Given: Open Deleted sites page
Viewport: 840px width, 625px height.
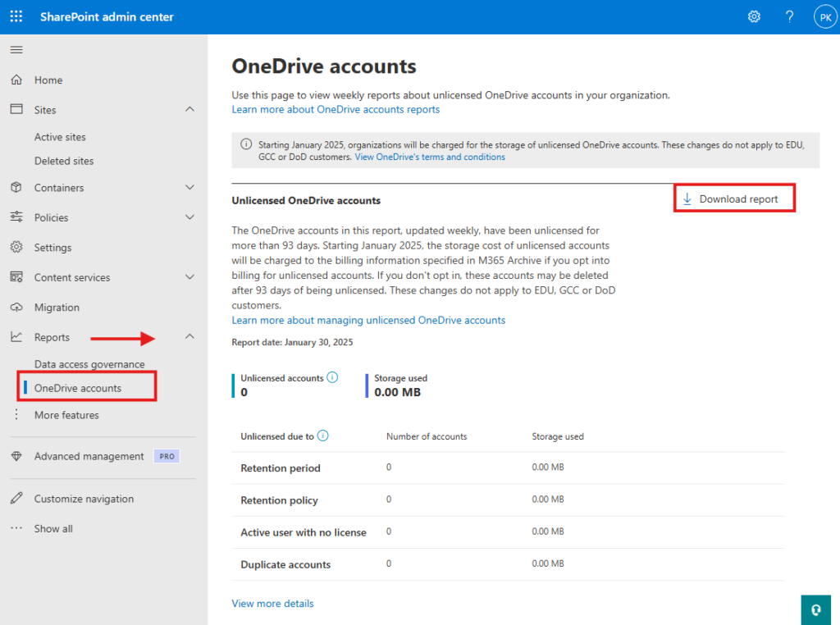Looking at the screenshot, I should click(x=64, y=161).
